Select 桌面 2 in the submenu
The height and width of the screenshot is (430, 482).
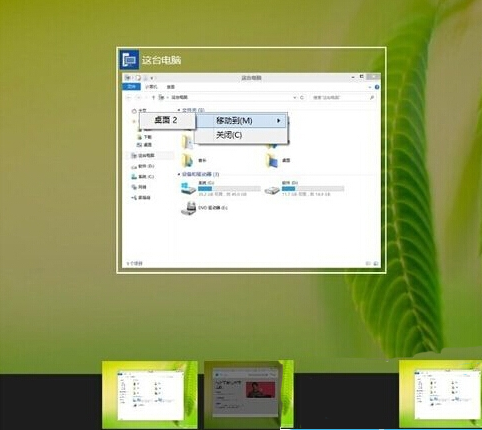[x=166, y=120]
